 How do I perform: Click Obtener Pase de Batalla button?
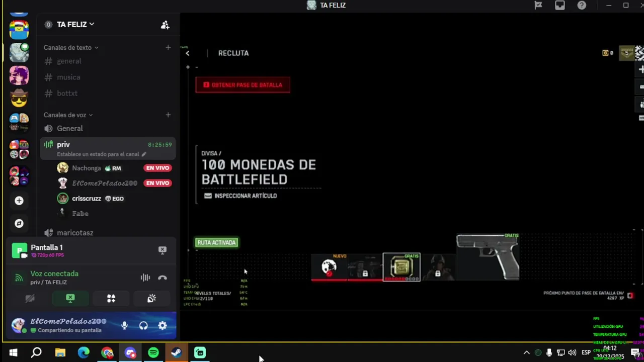click(x=243, y=84)
